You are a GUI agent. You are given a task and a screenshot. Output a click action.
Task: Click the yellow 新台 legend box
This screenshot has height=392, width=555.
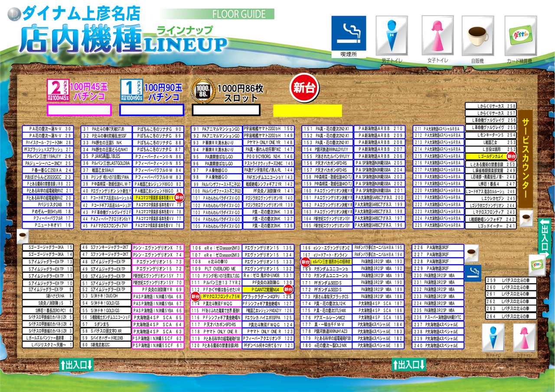pos(307,110)
